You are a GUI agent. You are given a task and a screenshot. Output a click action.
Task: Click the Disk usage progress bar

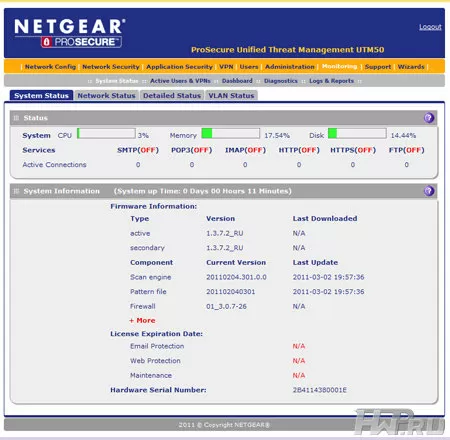357,133
